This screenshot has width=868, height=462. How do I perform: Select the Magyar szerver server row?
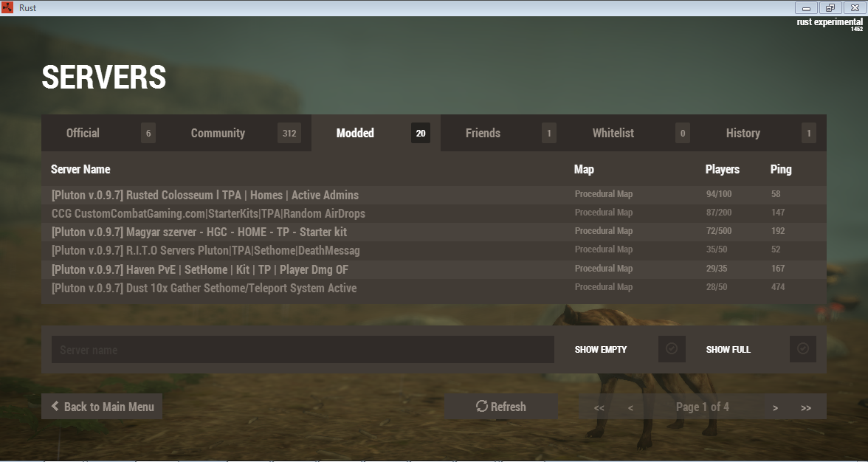(434, 232)
